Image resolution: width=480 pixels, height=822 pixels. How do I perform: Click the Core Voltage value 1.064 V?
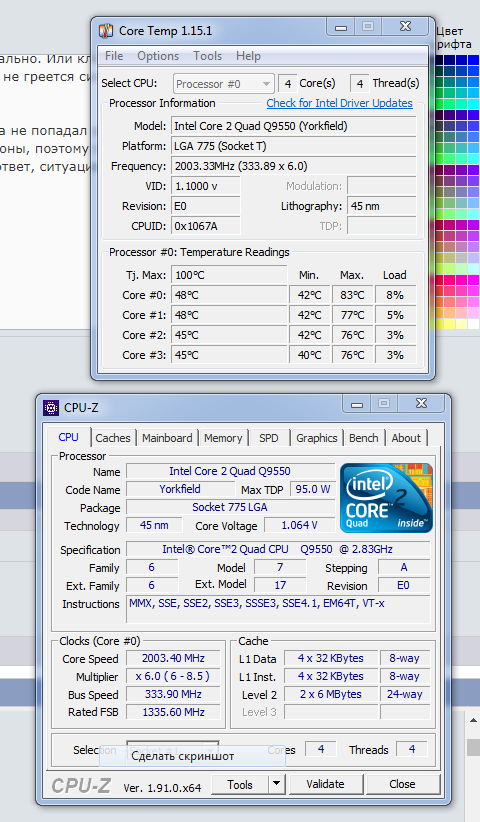(x=300, y=525)
